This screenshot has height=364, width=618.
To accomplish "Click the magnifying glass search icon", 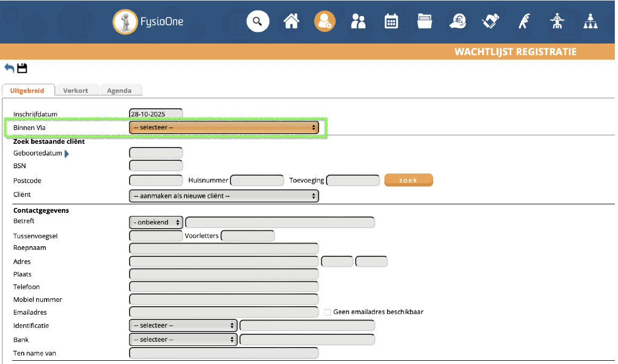I will (258, 22).
